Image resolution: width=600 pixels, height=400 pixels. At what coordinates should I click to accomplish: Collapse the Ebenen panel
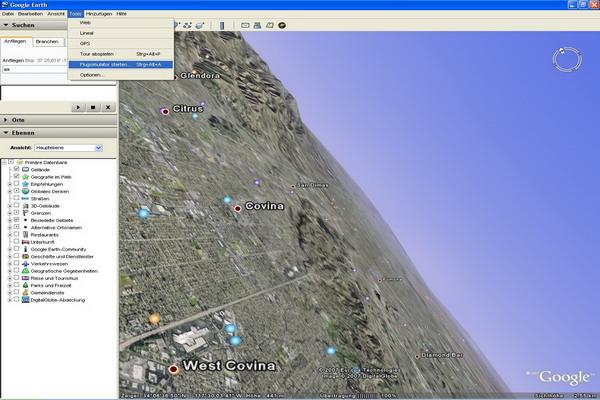(x=6, y=132)
